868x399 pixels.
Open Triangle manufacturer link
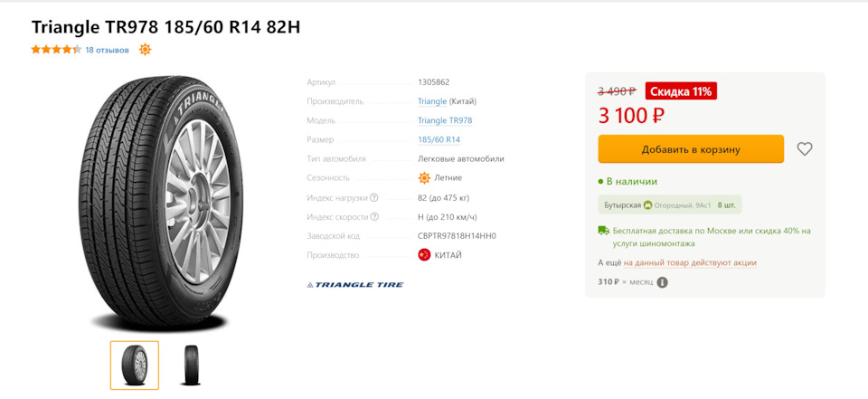tap(432, 101)
